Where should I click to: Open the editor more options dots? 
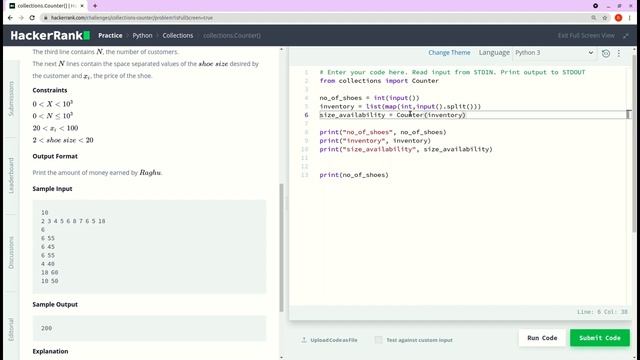click(x=619, y=53)
